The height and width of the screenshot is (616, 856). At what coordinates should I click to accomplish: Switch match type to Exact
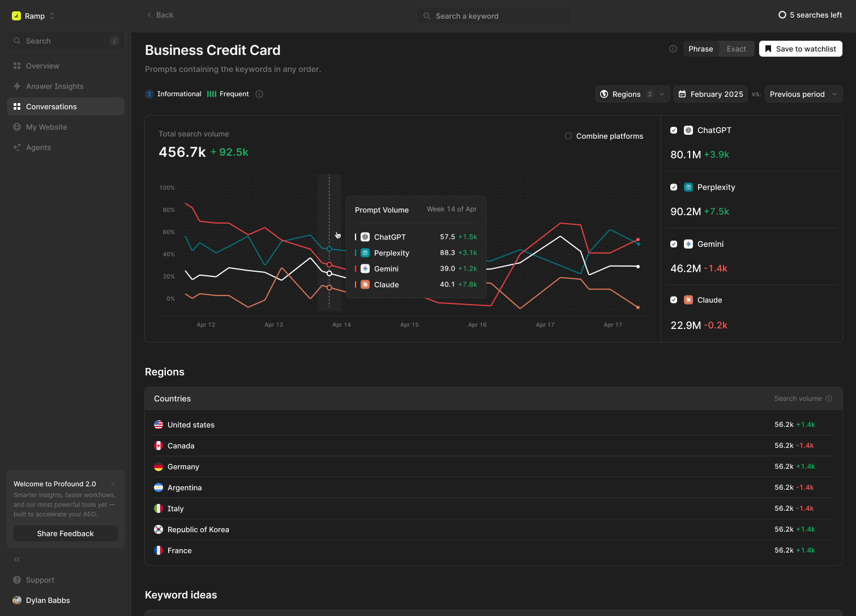[x=737, y=49]
